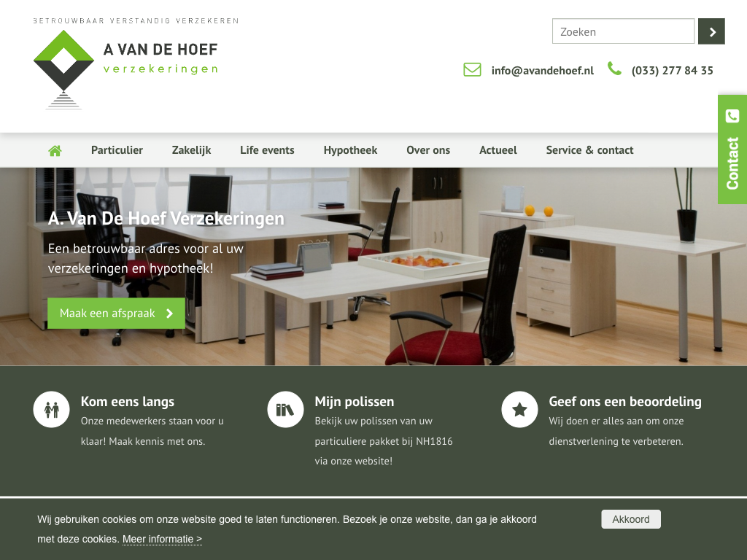Click the green home icon in navigation
Screen dimensions: 747x560
coord(55,150)
